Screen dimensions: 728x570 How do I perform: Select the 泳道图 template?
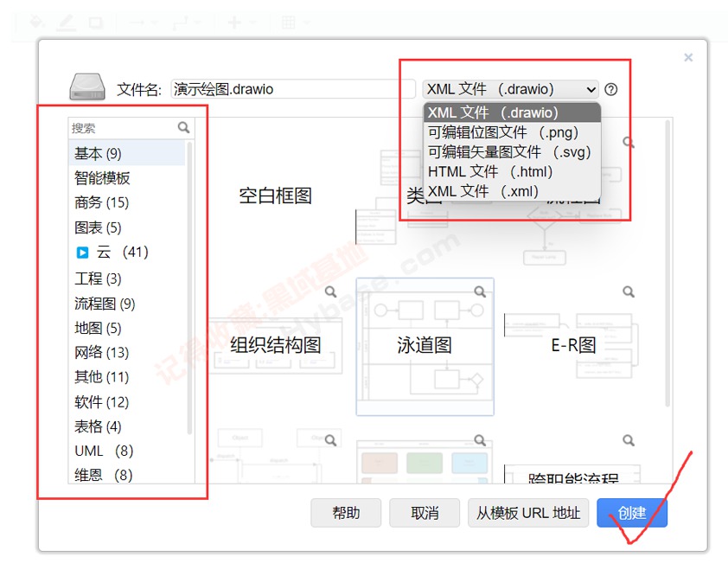(425, 346)
